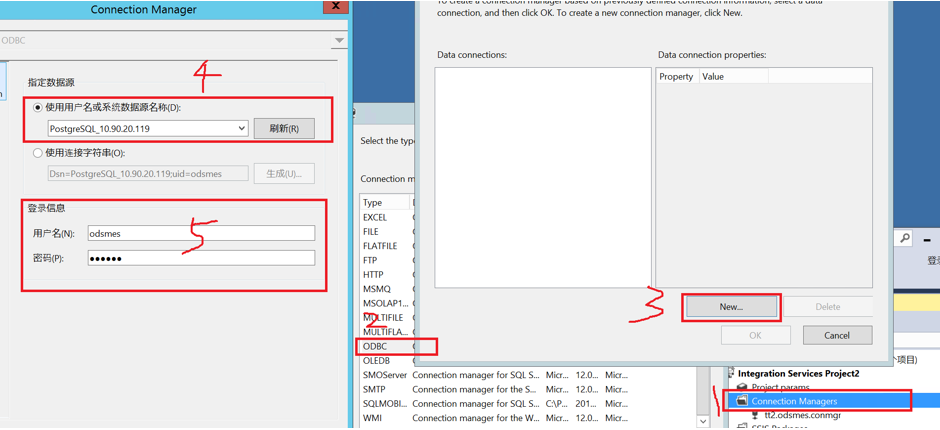Viewport: 940px width, 430px height.
Task: Click the Delete button
Action: click(828, 306)
